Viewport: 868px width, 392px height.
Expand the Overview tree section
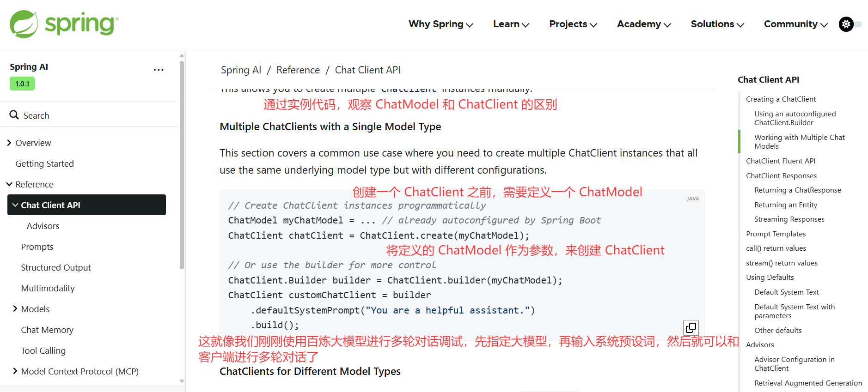(x=9, y=143)
